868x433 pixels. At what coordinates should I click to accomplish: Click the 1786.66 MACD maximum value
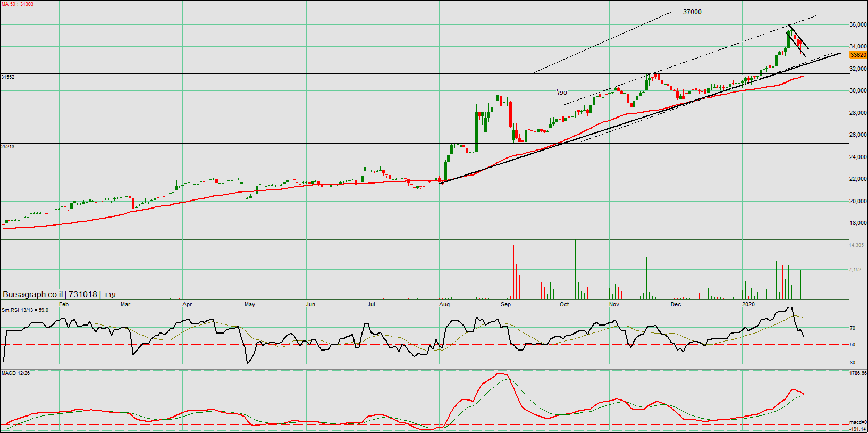pos(858,373)
